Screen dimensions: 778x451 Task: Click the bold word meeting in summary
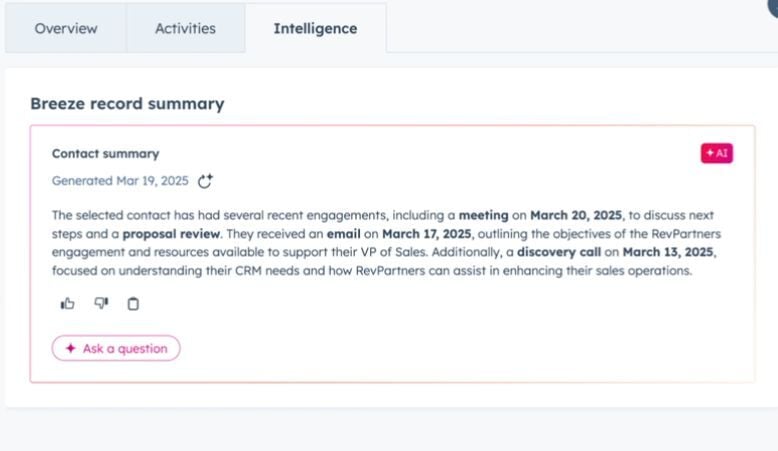coord(483,215)
